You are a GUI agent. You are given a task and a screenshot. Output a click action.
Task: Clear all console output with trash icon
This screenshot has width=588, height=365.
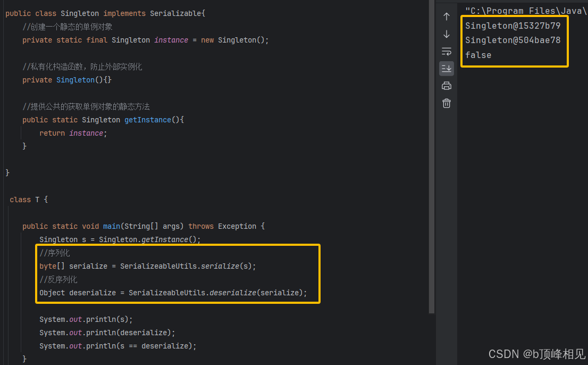tap(447, 103)
